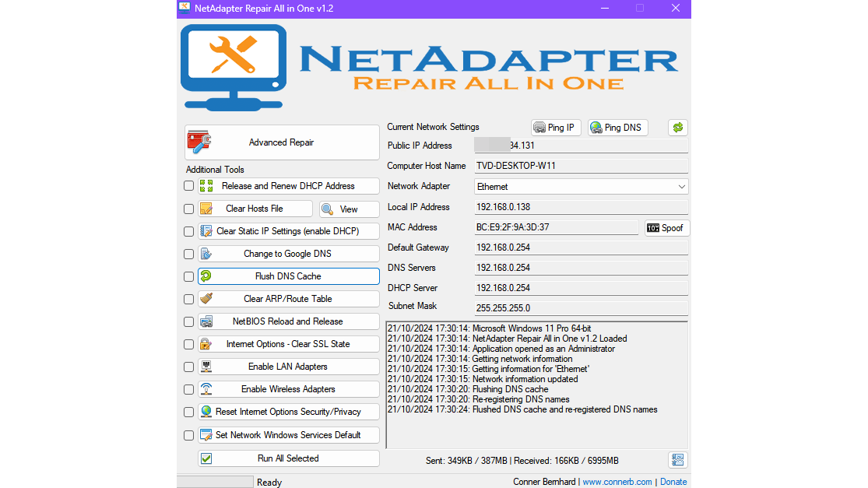The width and height of the screenshot is (868, 488).
Task: Tick the Enable LAN Adapters checkbox
Action: 188,367
